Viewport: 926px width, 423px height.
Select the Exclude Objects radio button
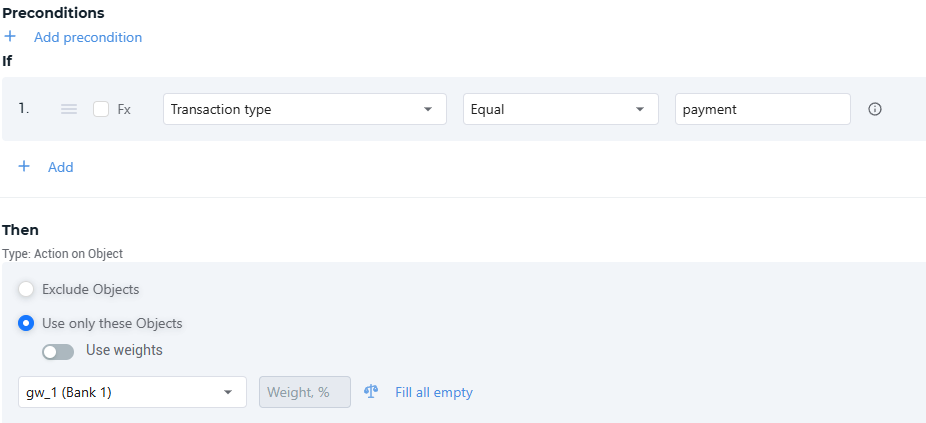point(27,289)
